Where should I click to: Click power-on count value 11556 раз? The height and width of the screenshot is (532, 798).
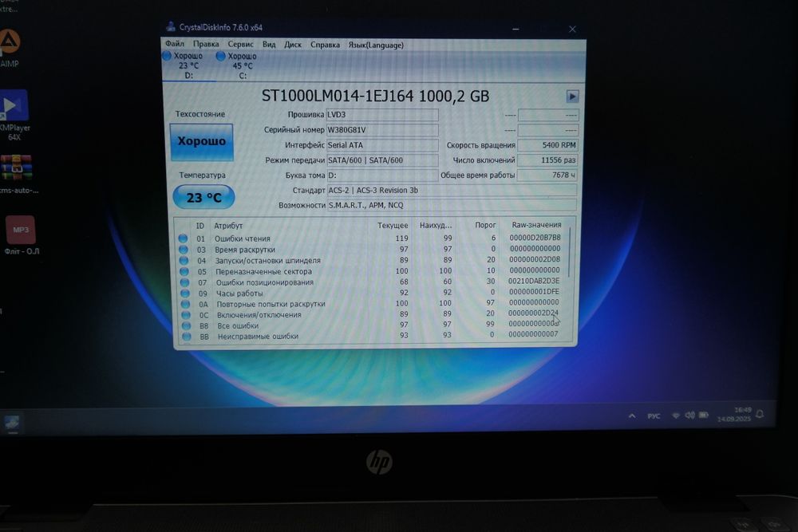click(547, 160)
